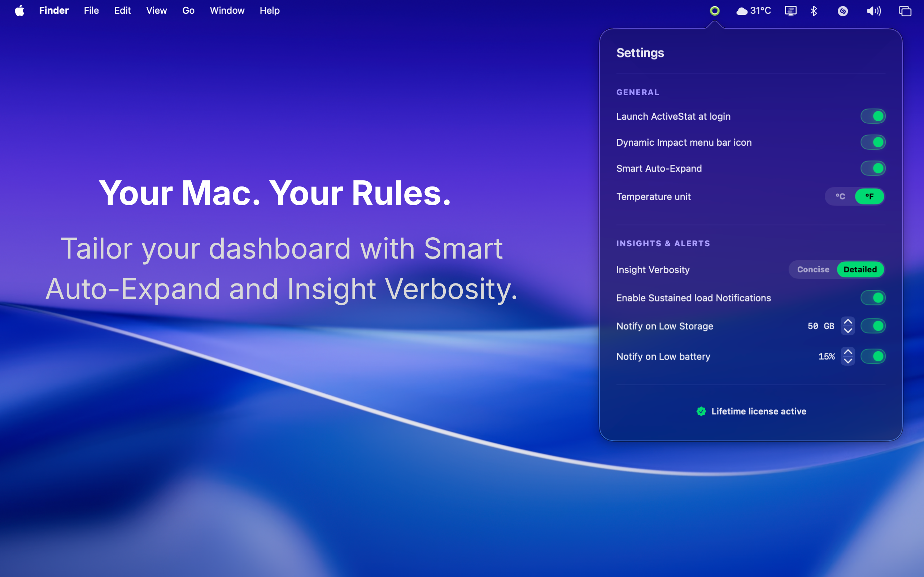Click the Bluetooth status icon

click(x=814, y=11)
